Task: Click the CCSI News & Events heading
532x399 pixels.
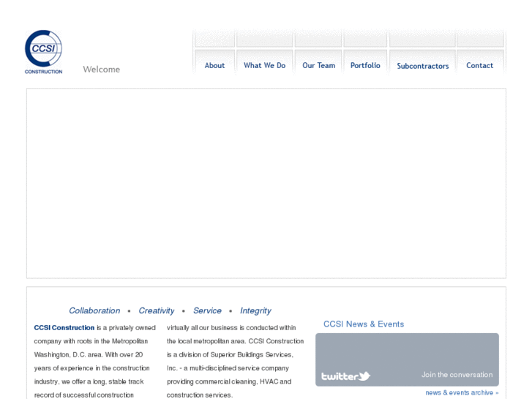Action: pyautogui.click(x=364, y=324)
